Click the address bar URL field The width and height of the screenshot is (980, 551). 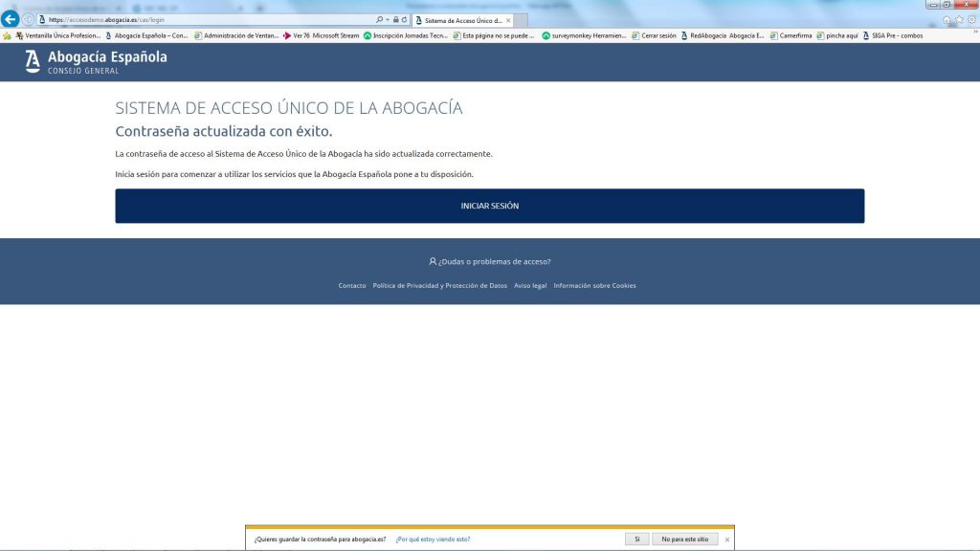[207, 20]
